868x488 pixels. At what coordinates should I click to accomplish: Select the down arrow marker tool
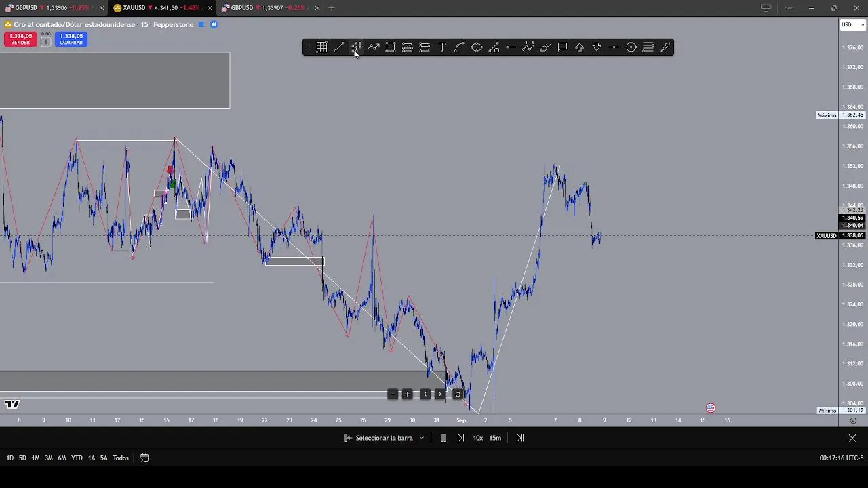[597, 47]
